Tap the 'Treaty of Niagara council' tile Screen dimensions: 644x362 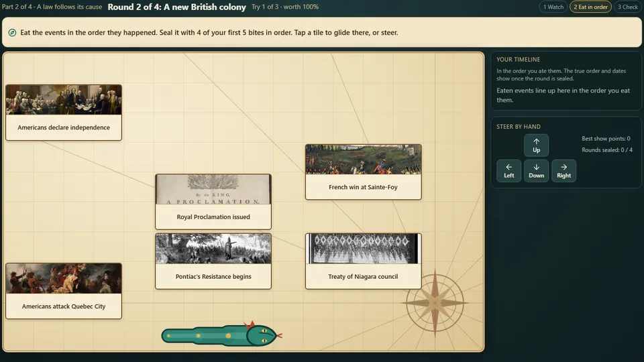click(363, 261)
